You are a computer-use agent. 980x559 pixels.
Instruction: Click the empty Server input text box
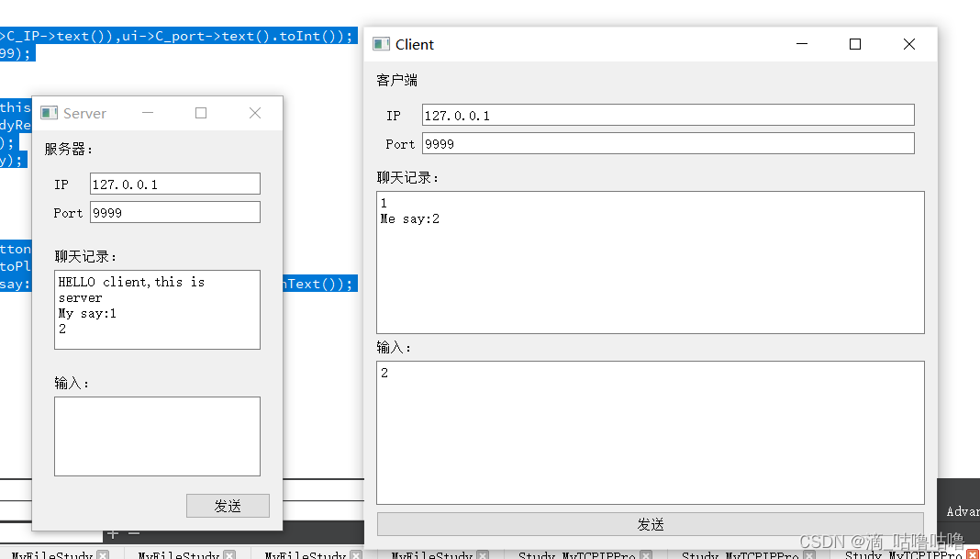(x=158, y=436)
